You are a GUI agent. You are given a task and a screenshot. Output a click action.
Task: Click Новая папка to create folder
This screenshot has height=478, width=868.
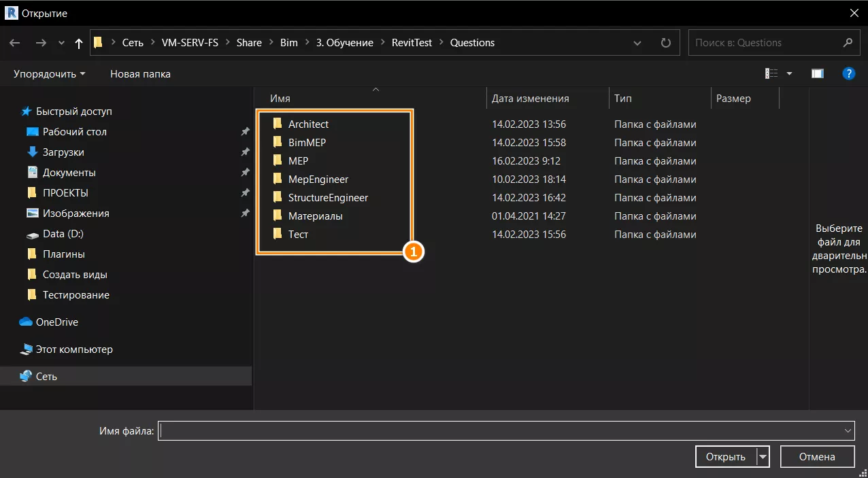tap(140, 73)
